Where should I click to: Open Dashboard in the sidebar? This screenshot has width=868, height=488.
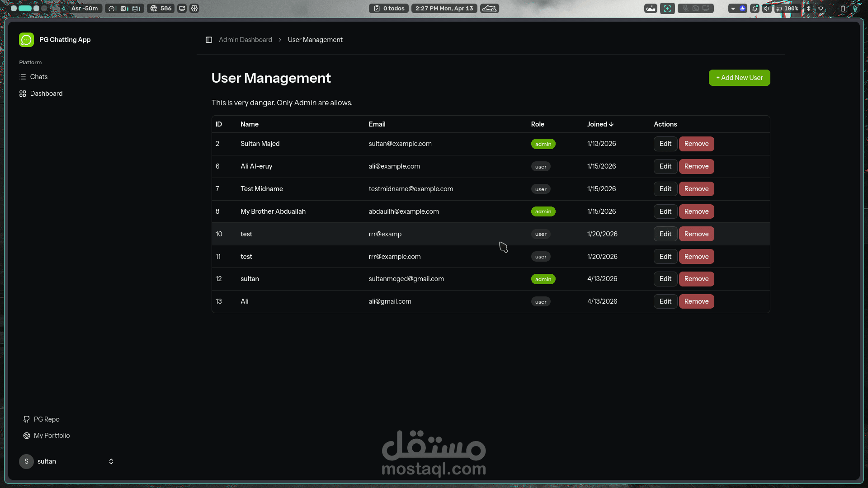click(46, 94)
